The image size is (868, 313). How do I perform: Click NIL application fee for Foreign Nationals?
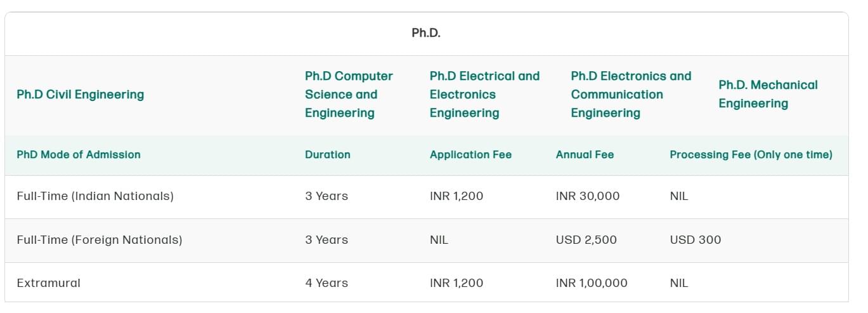439,240
